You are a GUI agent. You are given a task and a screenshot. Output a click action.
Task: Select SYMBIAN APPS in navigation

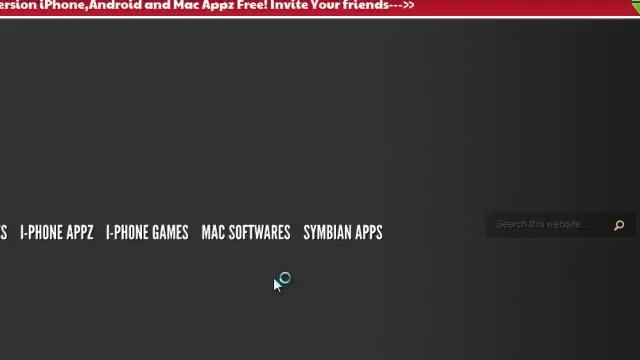tap(343, 232)
